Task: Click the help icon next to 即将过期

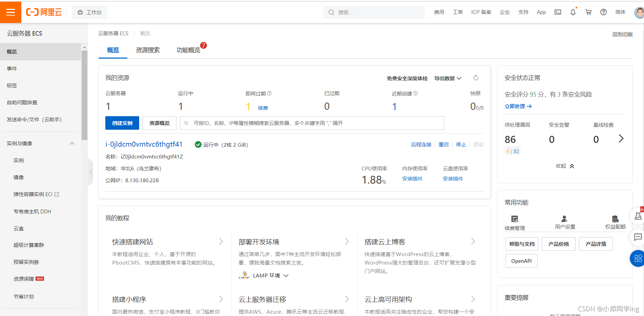Action: click(270, 93)
